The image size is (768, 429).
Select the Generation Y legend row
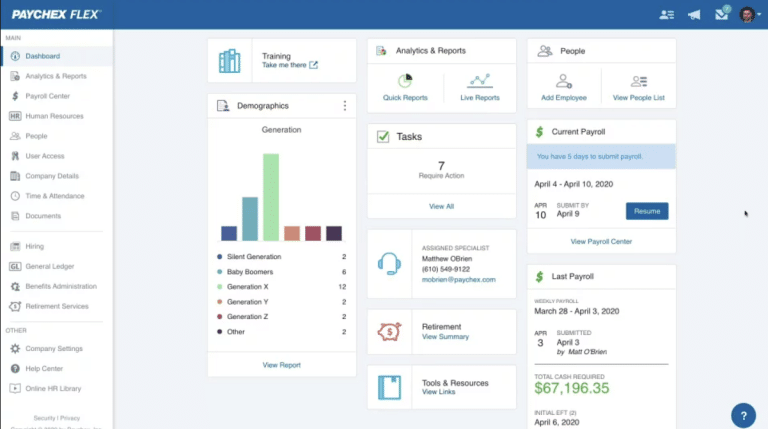pyautogui.click(x=282, y=302)
